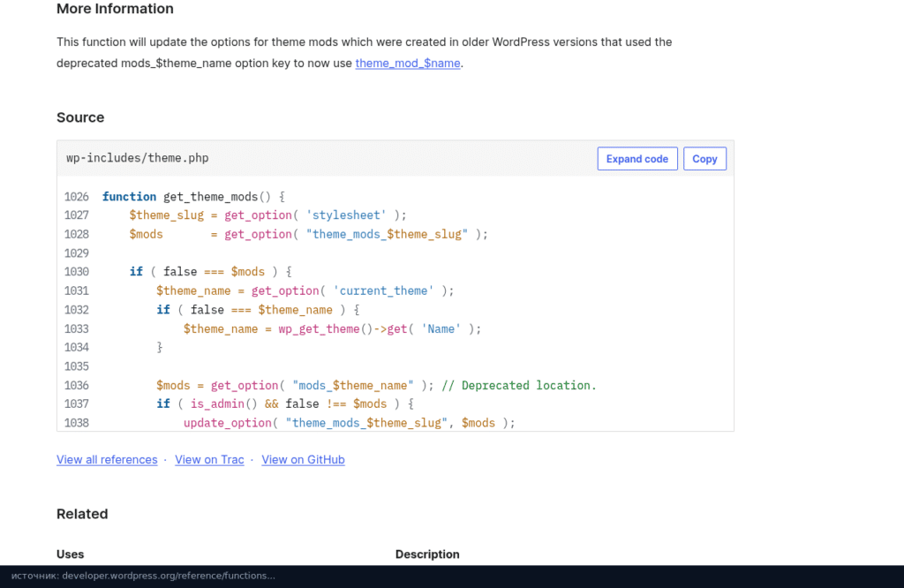The height and width of the screenshot is (588, 904).
Task: Open the View on GitHub link
Action: (x=304, y=459)
